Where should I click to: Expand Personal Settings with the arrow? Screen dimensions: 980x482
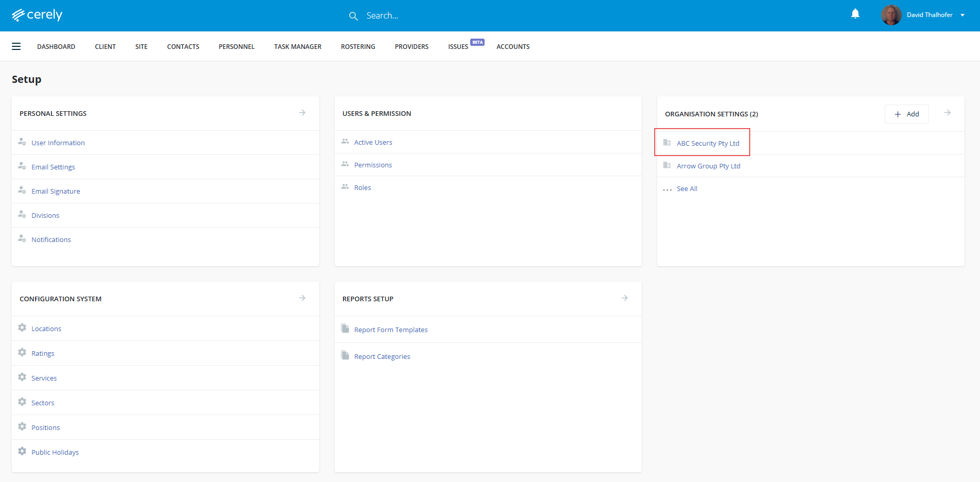[x=302, y=113]
